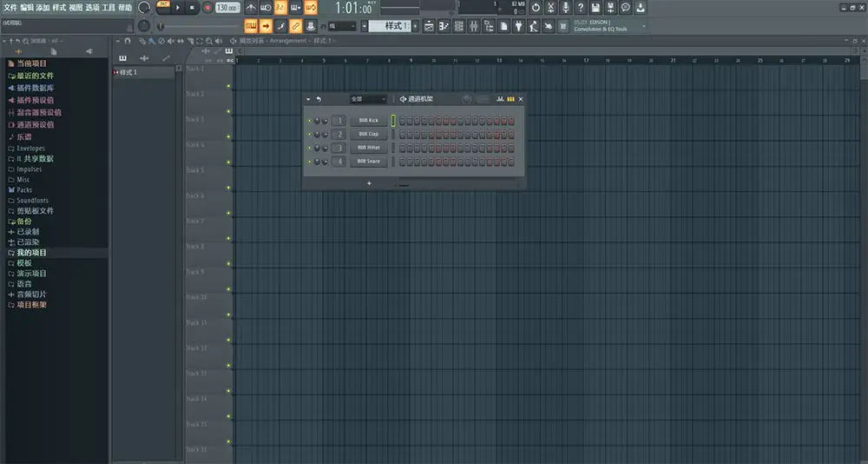The image size is (868, 464).
Task: Click the red Record button
Action: pos(207,8)
